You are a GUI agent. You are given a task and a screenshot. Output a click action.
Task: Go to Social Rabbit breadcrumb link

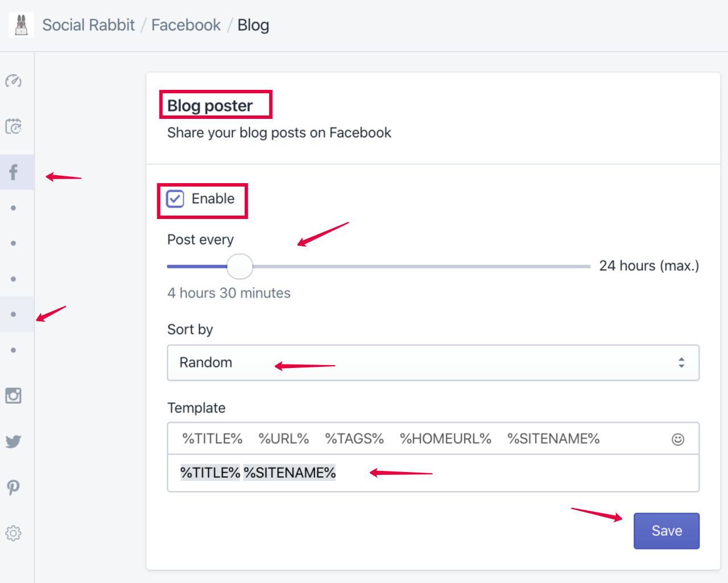pyautogui.click(x=88, y=25)
